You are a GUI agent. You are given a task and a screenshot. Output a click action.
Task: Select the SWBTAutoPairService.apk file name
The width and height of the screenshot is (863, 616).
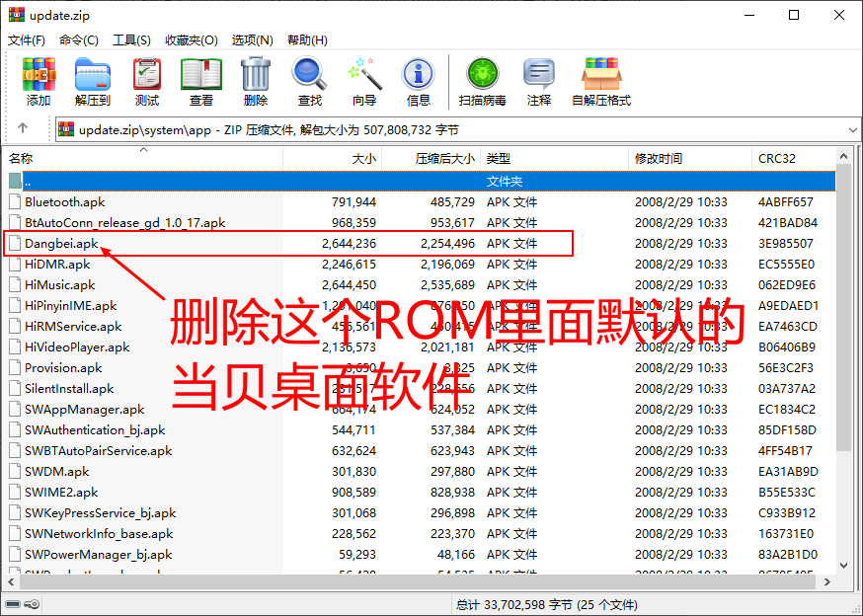99,451
